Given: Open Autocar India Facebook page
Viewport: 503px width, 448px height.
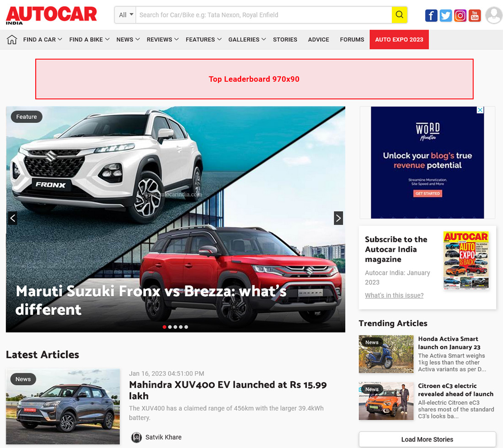Looking at the screenshot, I should click(x=431, y=16).
